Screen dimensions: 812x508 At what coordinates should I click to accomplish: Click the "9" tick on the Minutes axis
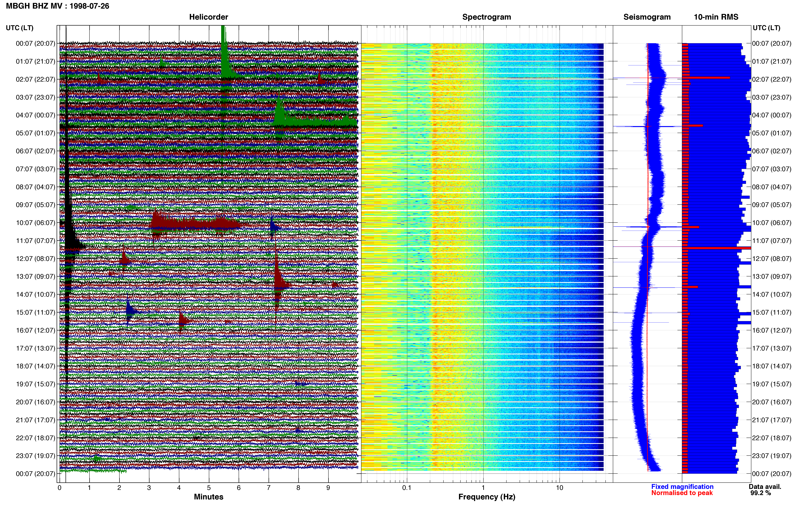point(328,488)
